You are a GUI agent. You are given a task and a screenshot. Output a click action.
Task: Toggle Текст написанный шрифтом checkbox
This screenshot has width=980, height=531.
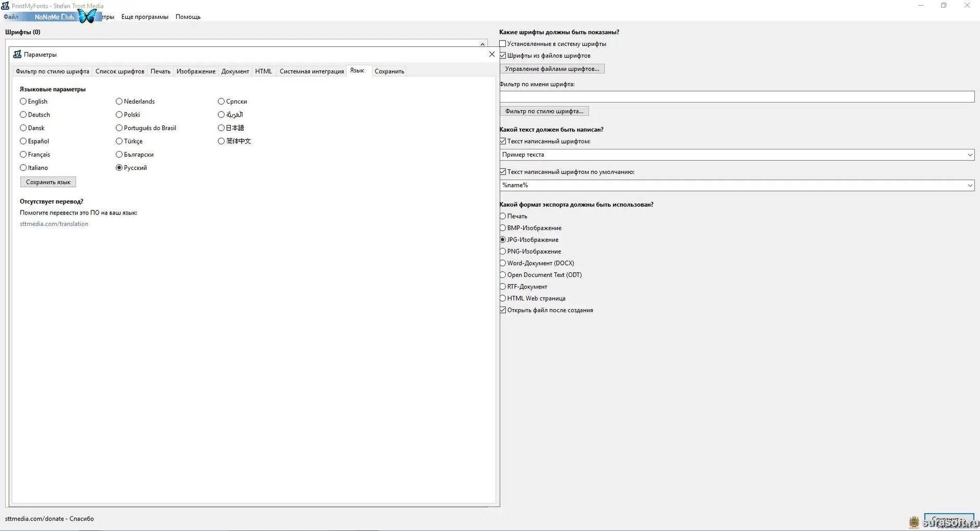coord(545,141)
